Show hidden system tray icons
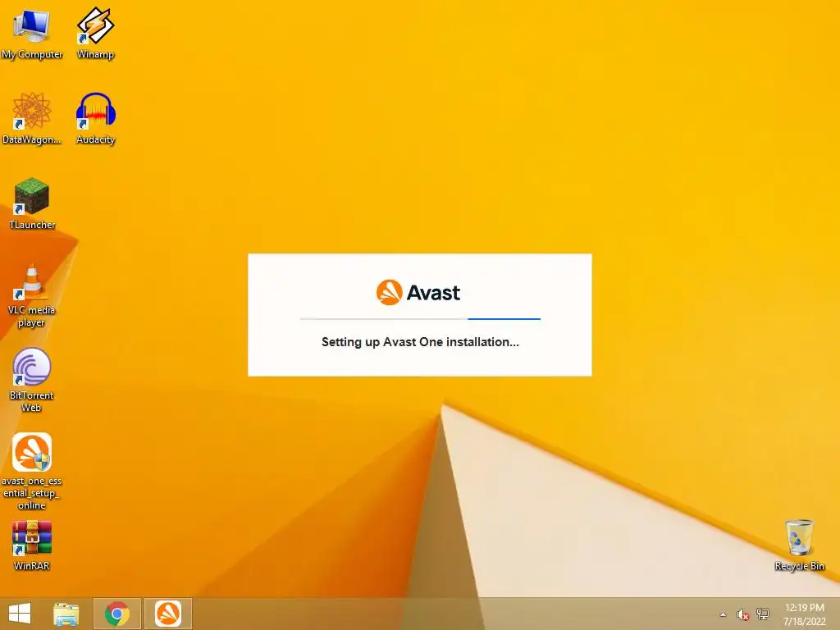840x630 pixels. click(x=723, y=614)
